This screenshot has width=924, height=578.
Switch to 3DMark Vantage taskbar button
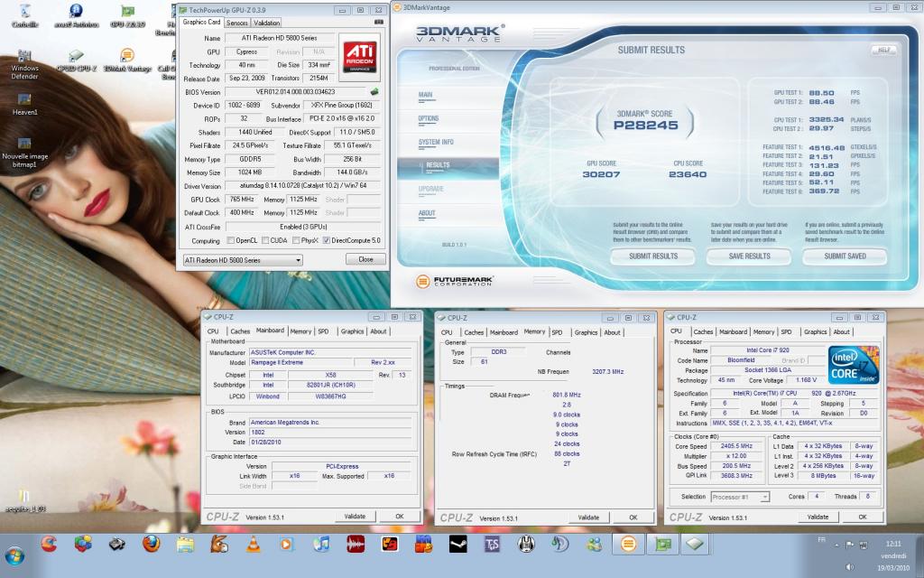tap(628, 544)
